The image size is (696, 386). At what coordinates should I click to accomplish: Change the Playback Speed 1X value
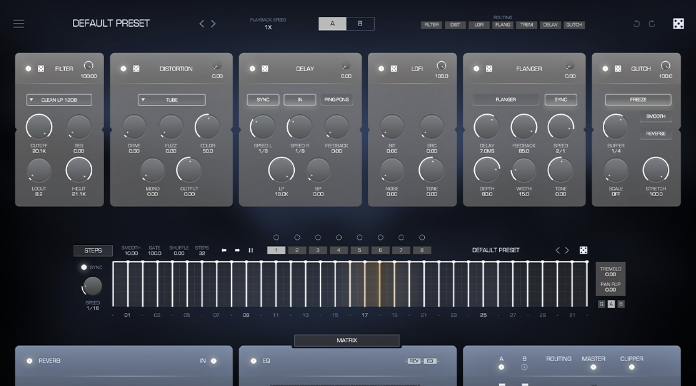pos(268,28)
